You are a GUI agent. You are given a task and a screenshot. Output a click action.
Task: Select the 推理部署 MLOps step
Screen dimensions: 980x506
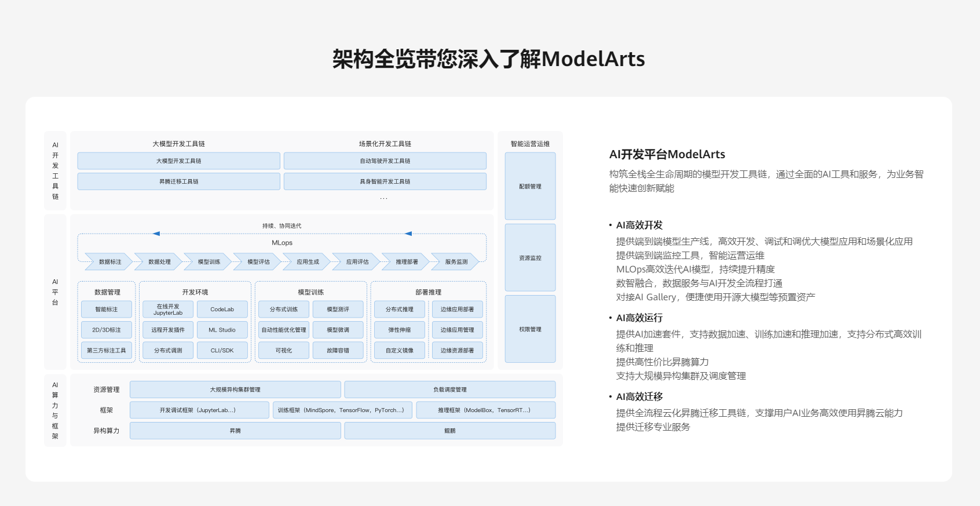click(x=407, y=262)
